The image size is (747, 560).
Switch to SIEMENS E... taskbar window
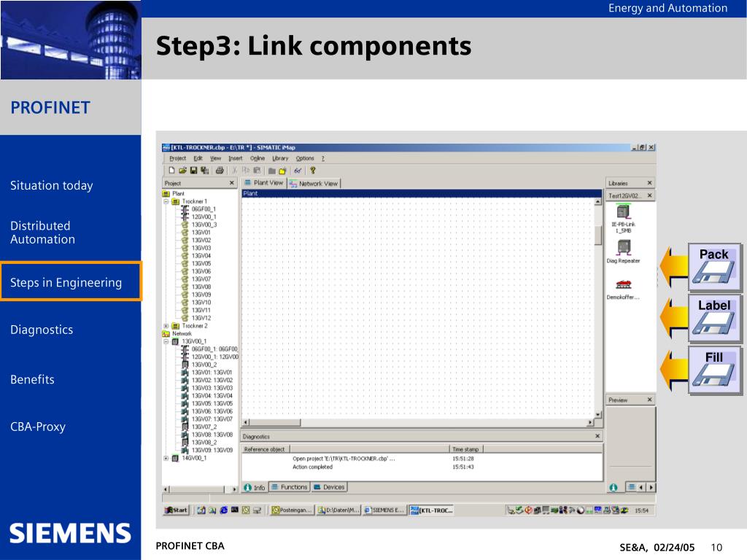pyautogui.click(x=384, y=510)
